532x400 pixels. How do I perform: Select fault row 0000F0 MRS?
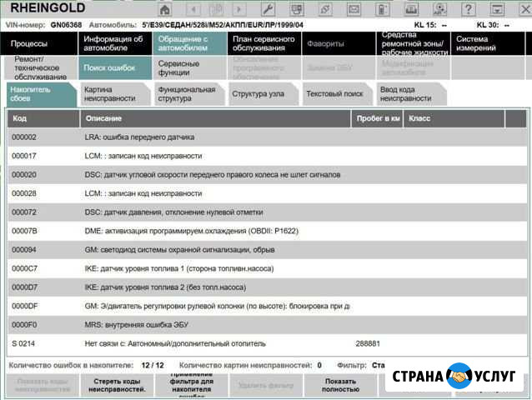(x=267, y=325)
